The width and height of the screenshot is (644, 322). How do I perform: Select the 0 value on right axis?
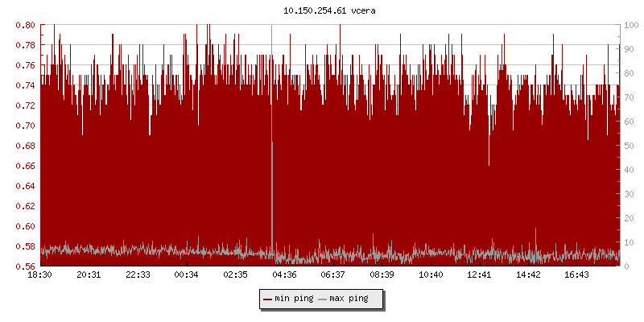[627, 266]
